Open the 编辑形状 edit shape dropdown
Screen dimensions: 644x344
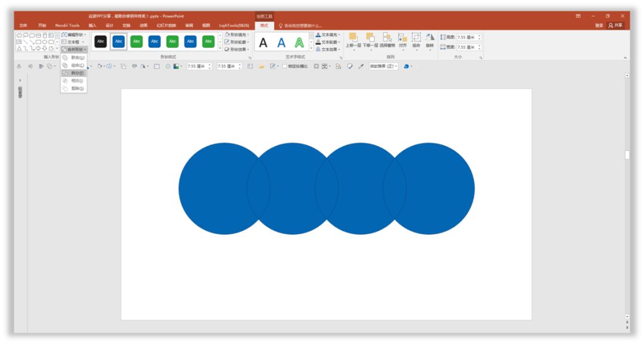pos(74,35)
